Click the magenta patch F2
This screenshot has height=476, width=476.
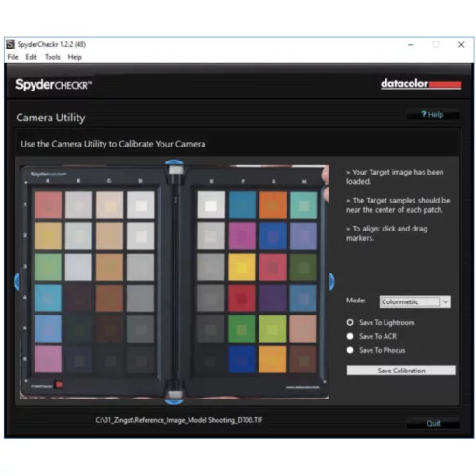tap(242, 236)
